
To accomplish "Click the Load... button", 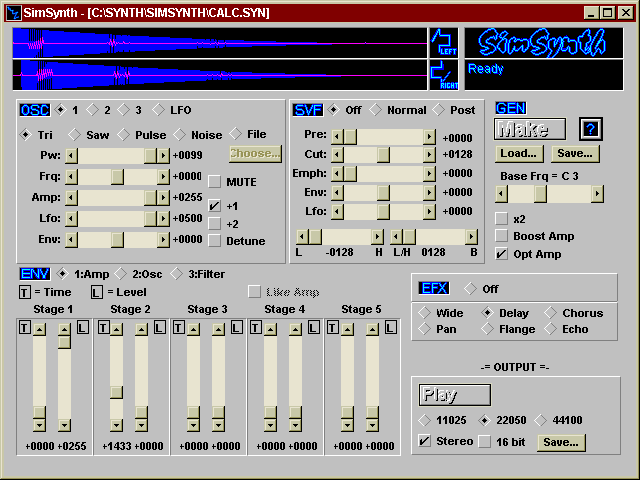I will 519,153.
